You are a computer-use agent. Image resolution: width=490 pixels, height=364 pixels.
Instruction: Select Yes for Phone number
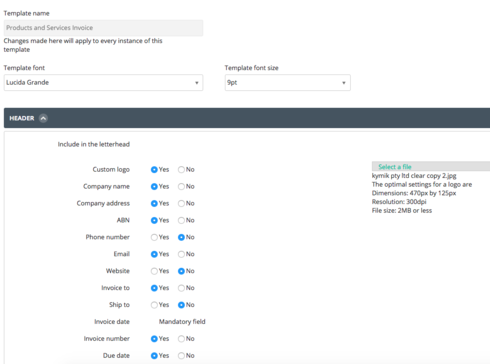154,237
